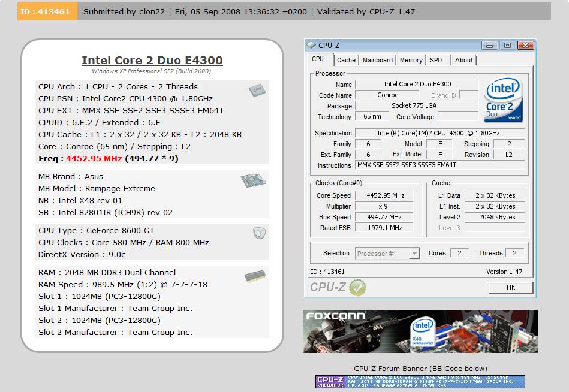
Task: Click the CPU PSN : Intel Core2 CPU 4300 line
Action: [125, 99]
